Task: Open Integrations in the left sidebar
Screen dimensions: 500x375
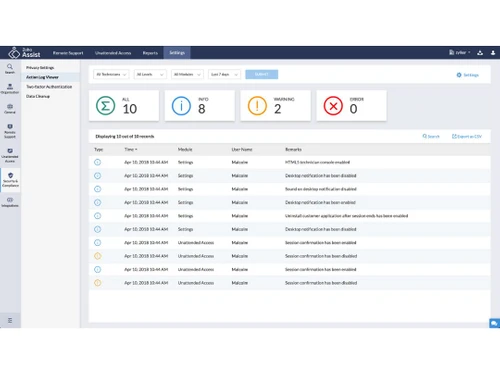Action: (10, 202)
